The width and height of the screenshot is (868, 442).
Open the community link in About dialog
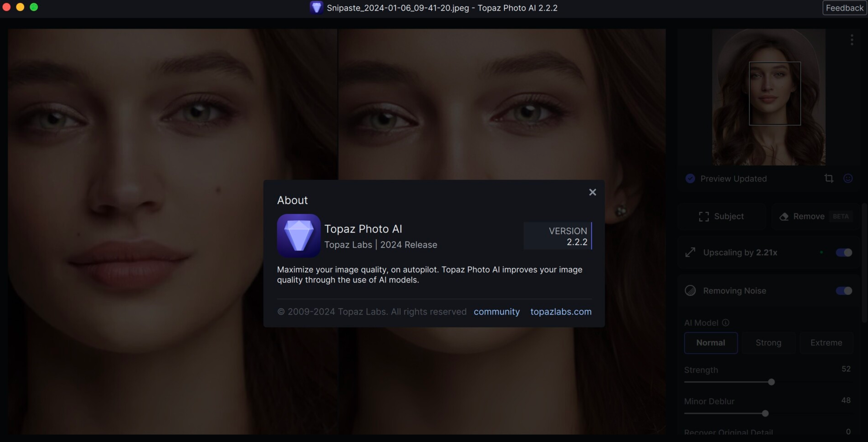click(497, 312)
